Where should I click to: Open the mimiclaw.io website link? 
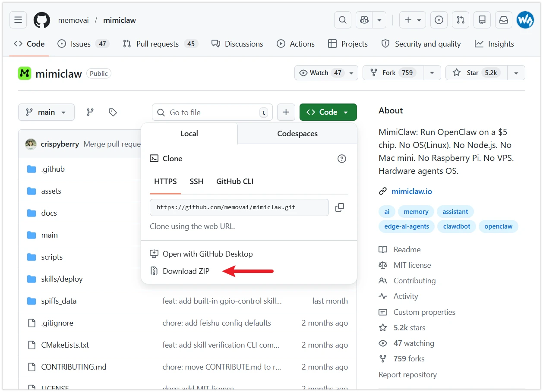pyautogui.click(x=411, y=191)
